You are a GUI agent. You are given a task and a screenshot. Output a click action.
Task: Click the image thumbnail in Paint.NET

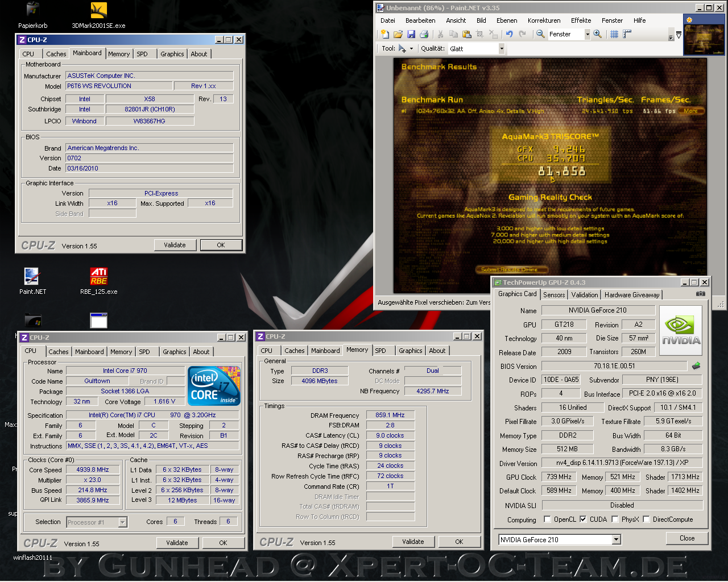click(704, 35)
